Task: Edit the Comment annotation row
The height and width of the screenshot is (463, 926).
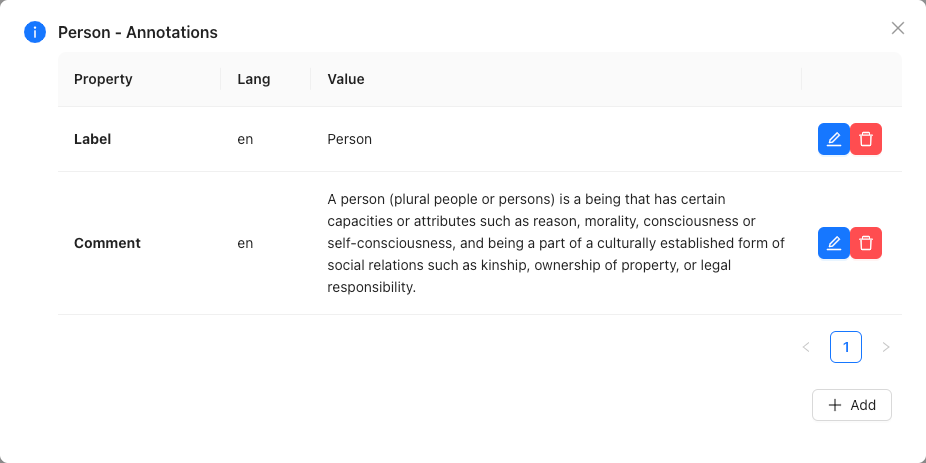Action: (x=833, y=243)
